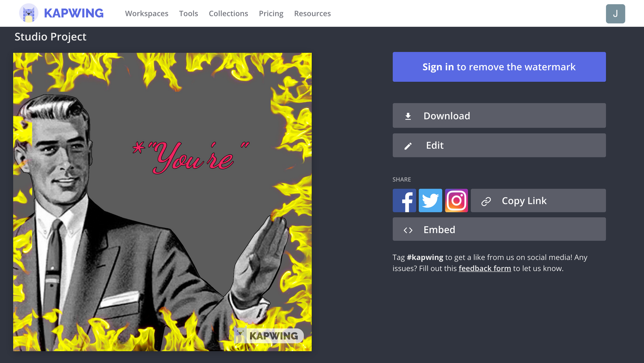Go to Collections page
The width and height of the screenshot is (644, 363).
[x=228, y=14]
